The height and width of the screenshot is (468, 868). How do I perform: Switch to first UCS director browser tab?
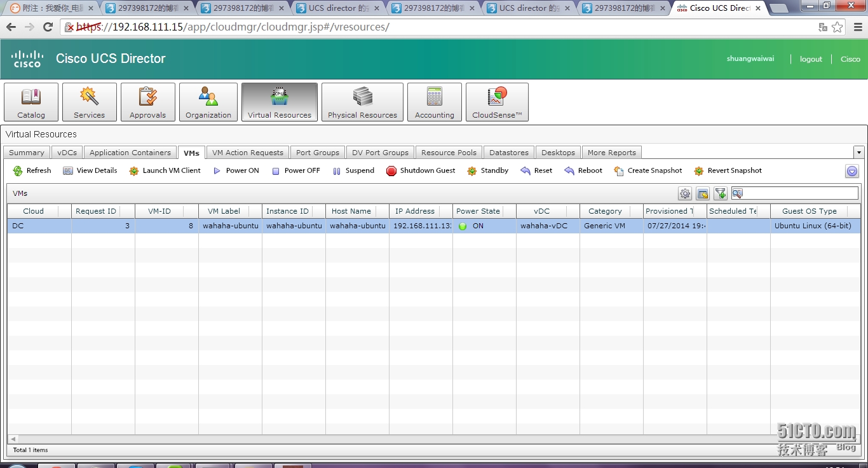(x=337, y=8)
